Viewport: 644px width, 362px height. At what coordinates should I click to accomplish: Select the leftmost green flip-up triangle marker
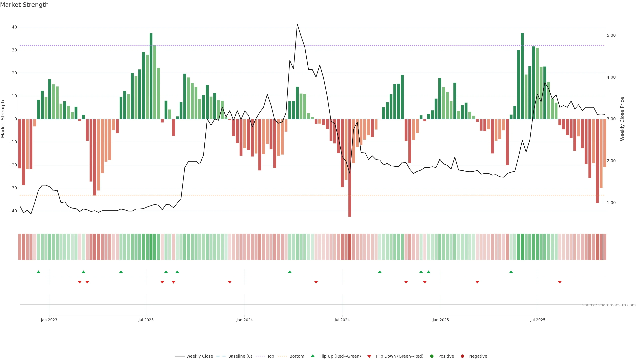39,272
